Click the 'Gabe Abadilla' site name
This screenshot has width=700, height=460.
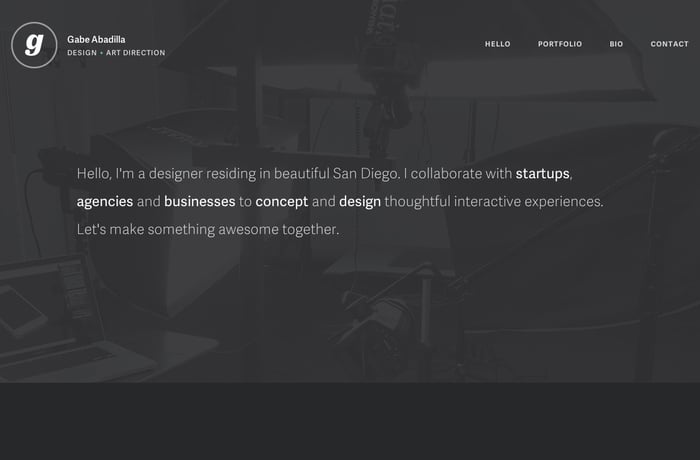click(x=96, y=39)
